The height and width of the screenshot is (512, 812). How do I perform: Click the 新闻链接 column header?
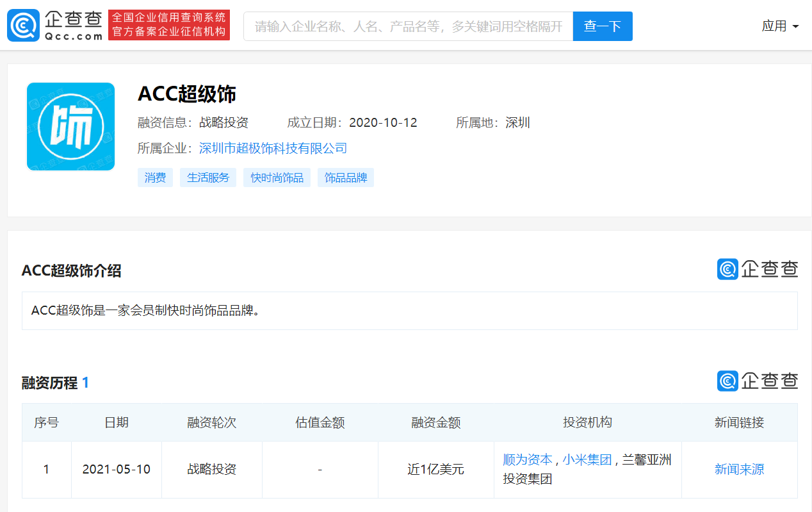point(740,422)
